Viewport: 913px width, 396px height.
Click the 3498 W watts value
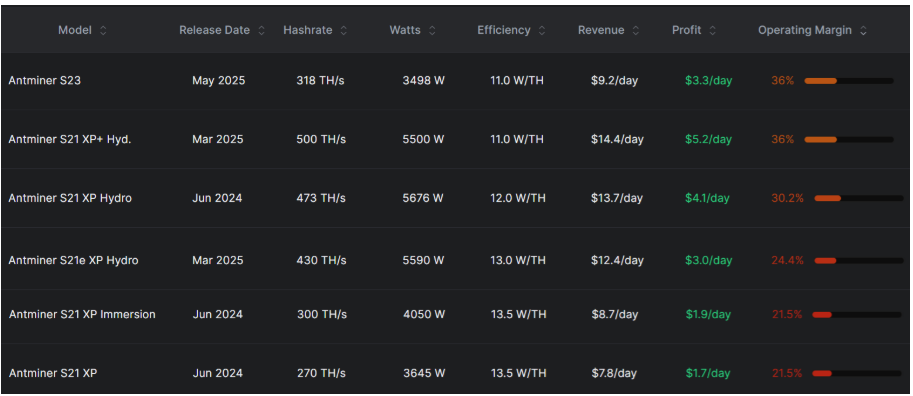click(424, 81)
